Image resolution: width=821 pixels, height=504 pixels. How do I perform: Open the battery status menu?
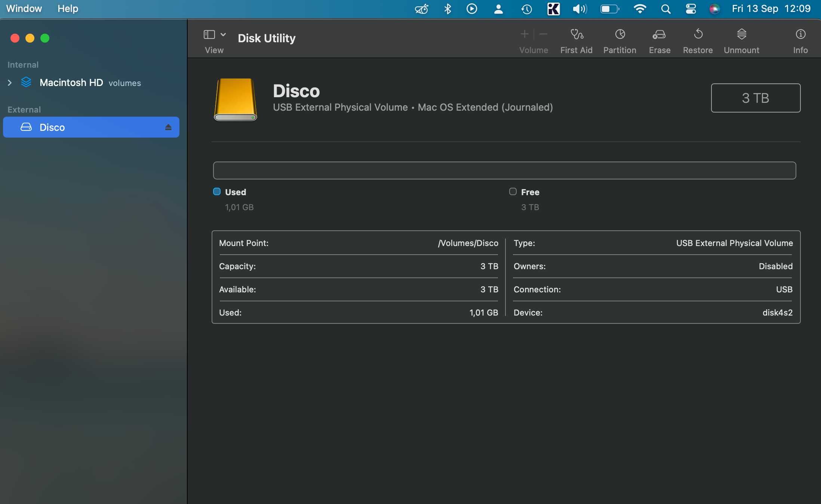click(x=610, y=9)
